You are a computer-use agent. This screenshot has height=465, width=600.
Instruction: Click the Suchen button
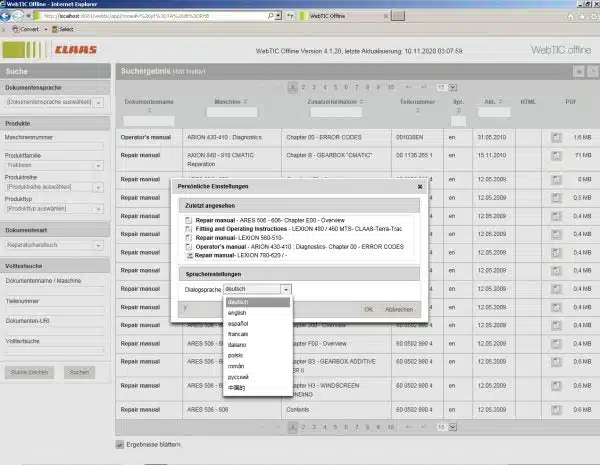(x=79, y=372)
